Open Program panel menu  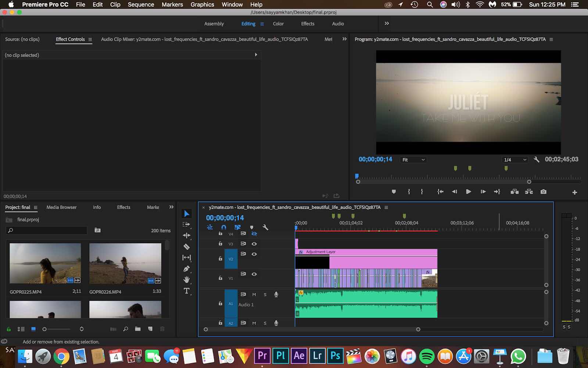551,39
